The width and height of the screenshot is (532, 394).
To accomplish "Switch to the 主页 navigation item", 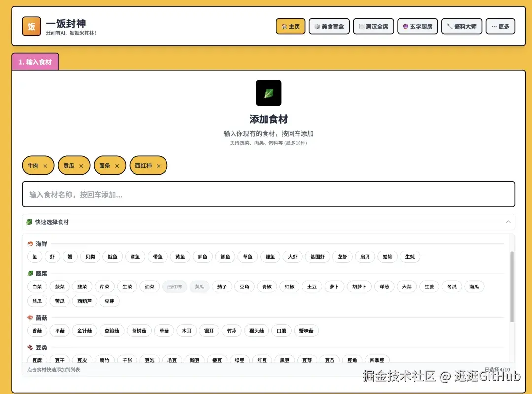I will pyautogui.click(x=290, y=26).
